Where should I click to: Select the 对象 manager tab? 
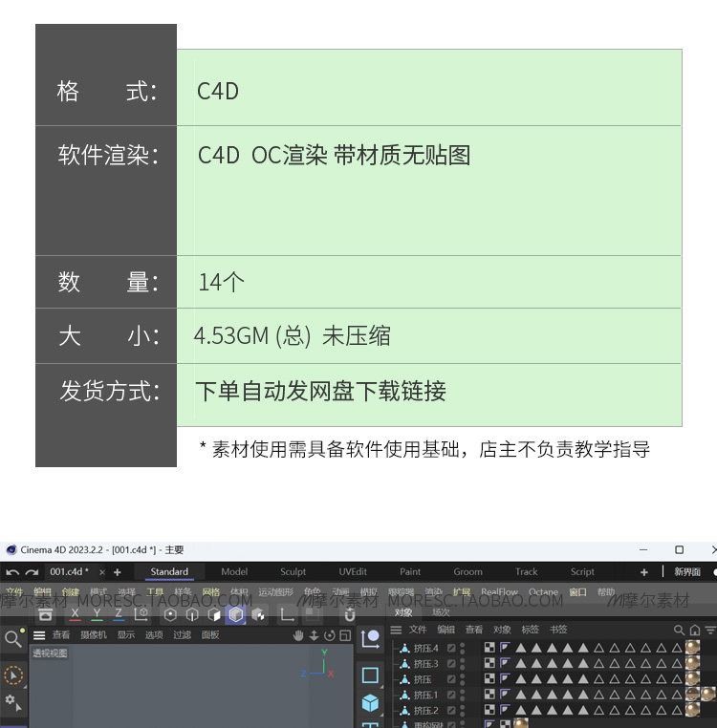click(403, 612)
